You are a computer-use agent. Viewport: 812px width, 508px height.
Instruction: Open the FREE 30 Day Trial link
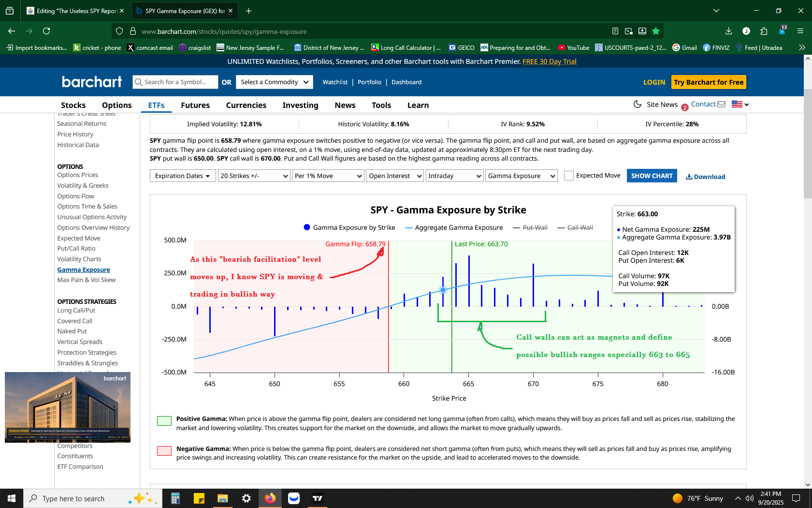(550, 61)
